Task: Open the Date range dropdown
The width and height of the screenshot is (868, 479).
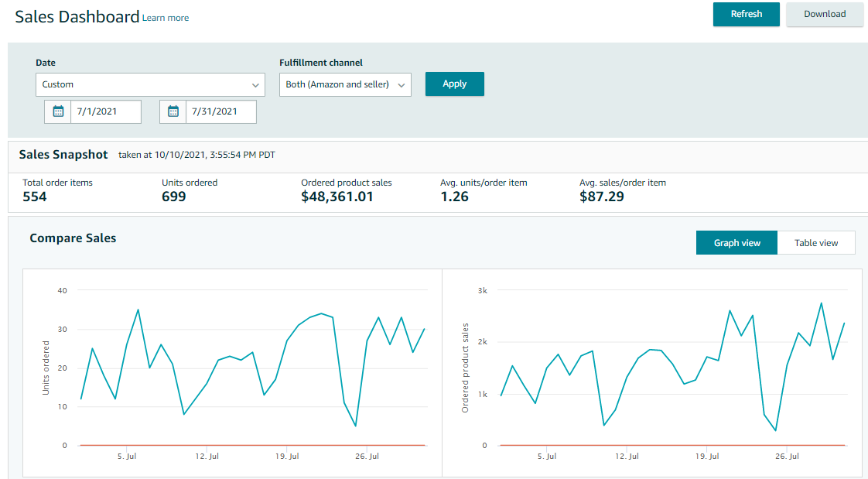Action: click(150, 84)
